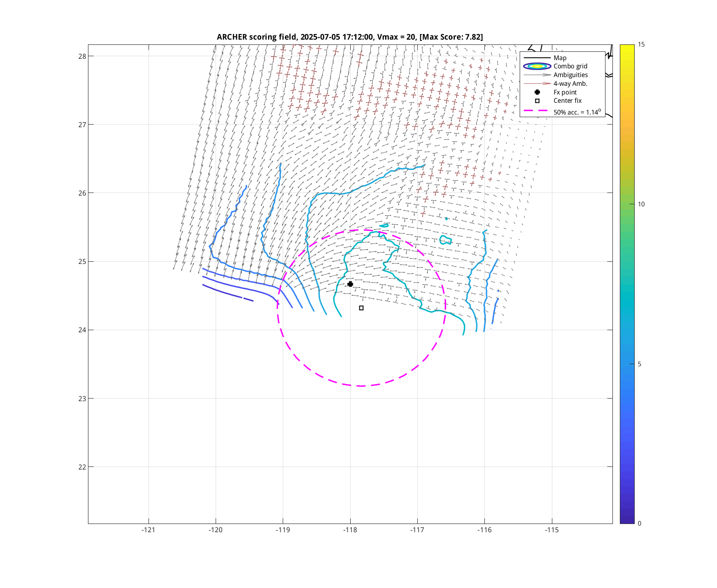
Task: Select the Fx point symbol in the legend
Action: coord(537,92)
